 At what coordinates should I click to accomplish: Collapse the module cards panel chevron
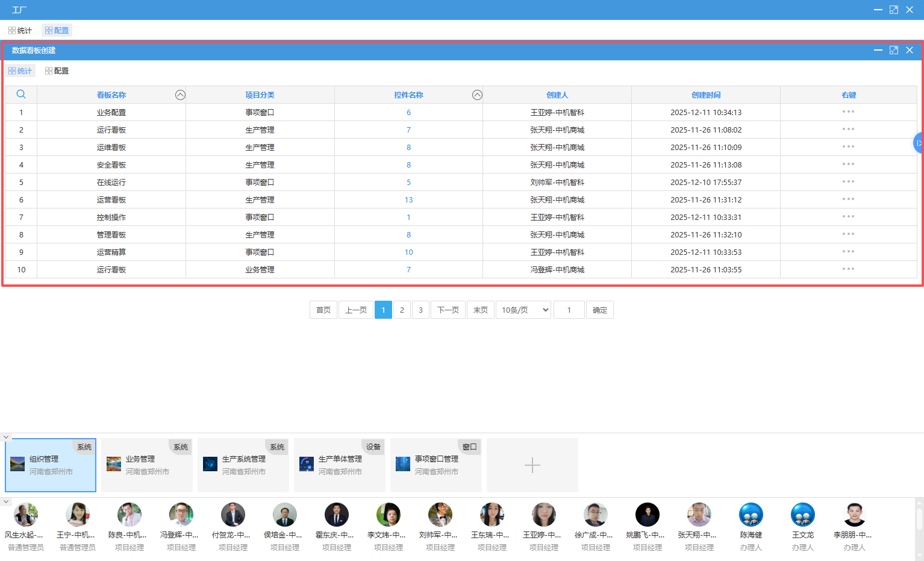pyautogui.click(x=6, y=437)
